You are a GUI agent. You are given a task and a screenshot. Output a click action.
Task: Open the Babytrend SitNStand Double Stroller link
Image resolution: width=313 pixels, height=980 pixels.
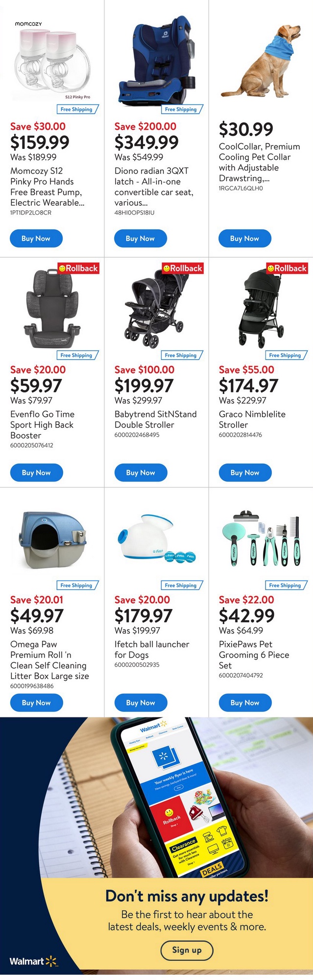pos(155,419)
